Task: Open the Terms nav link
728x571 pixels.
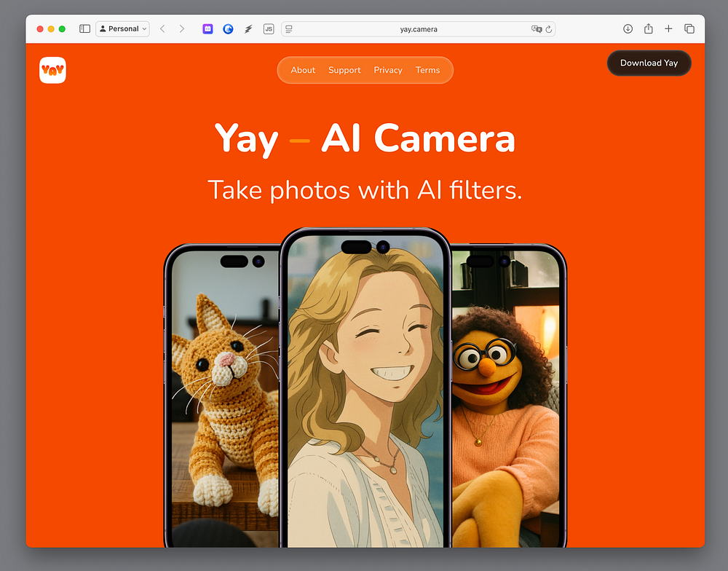Action: tap(427, 70)
